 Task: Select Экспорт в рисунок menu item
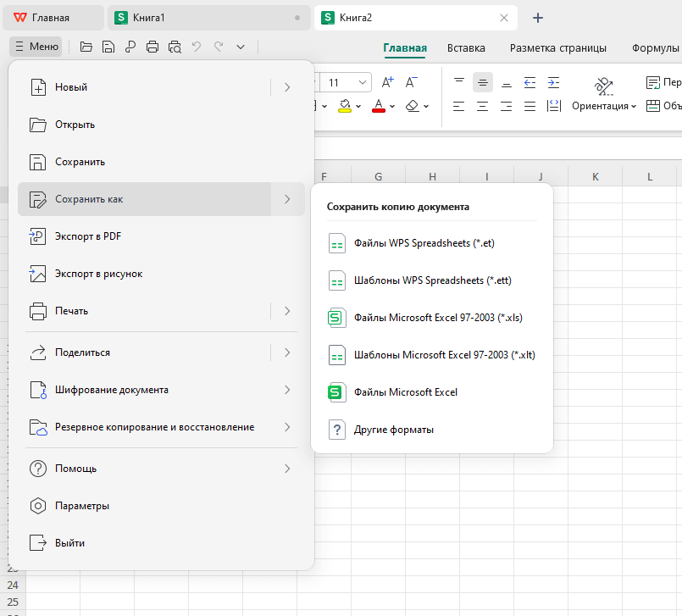click(x=161, y=274)
